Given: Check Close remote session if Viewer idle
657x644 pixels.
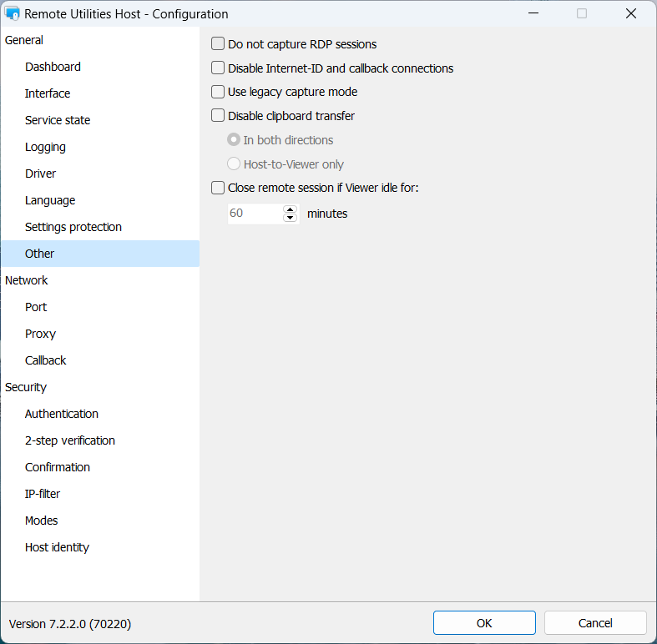Looking at the screenshot, I should click(218, 188).
